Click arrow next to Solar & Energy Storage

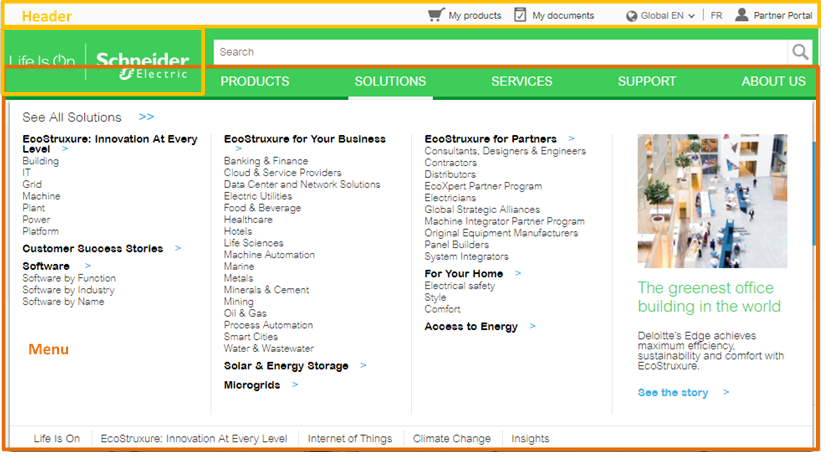(363, 365)
